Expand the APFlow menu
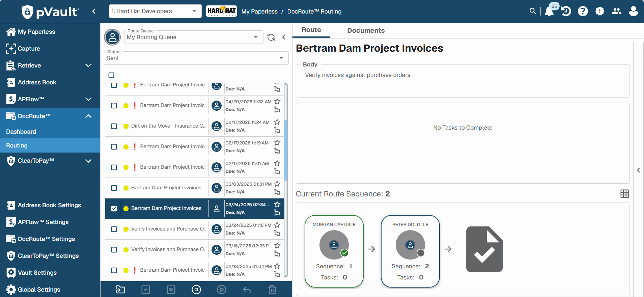Image resolution: width=644 pixels, height=297 pixels. (88, 99)
